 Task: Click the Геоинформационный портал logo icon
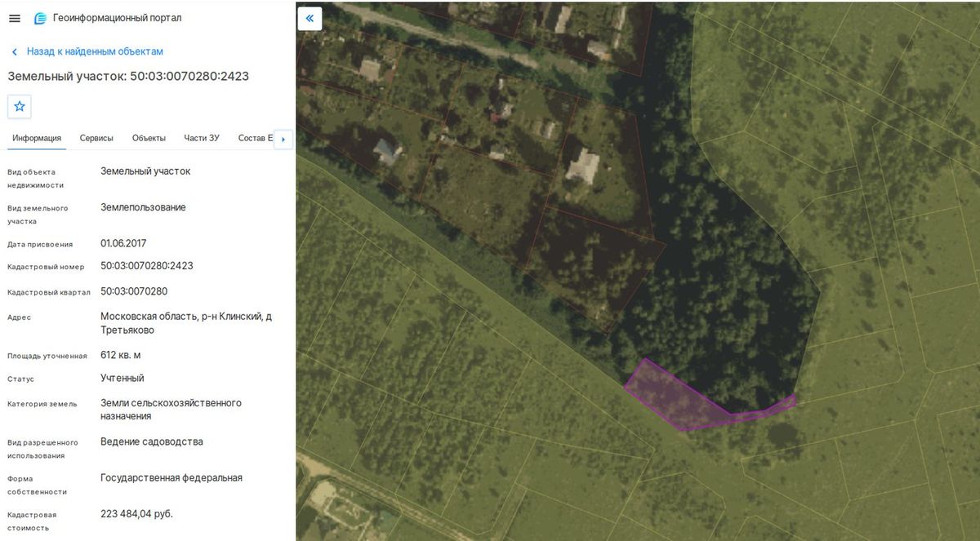tap(40, 18)
